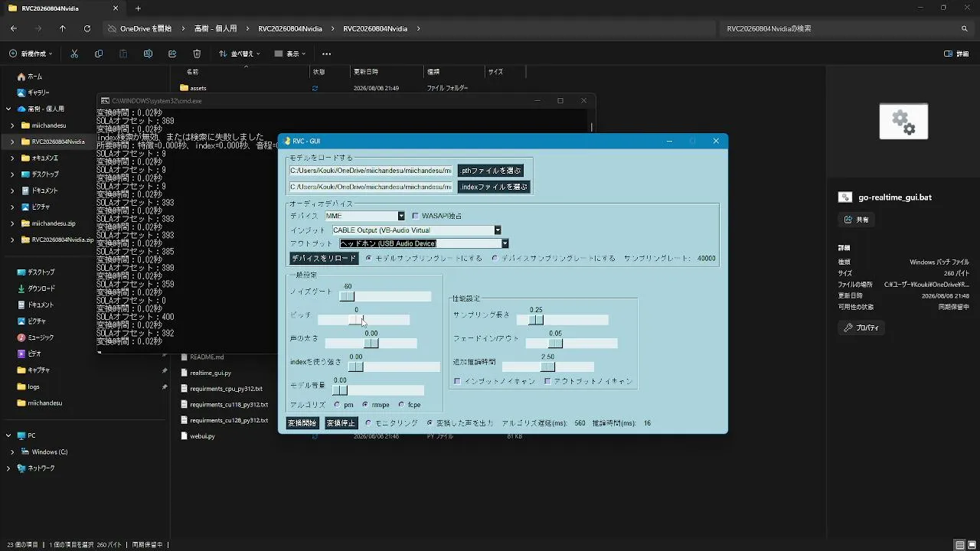The image size is (980, 551).
Task: Toggle the details pane (詳細) button
Action: (957, 54)
